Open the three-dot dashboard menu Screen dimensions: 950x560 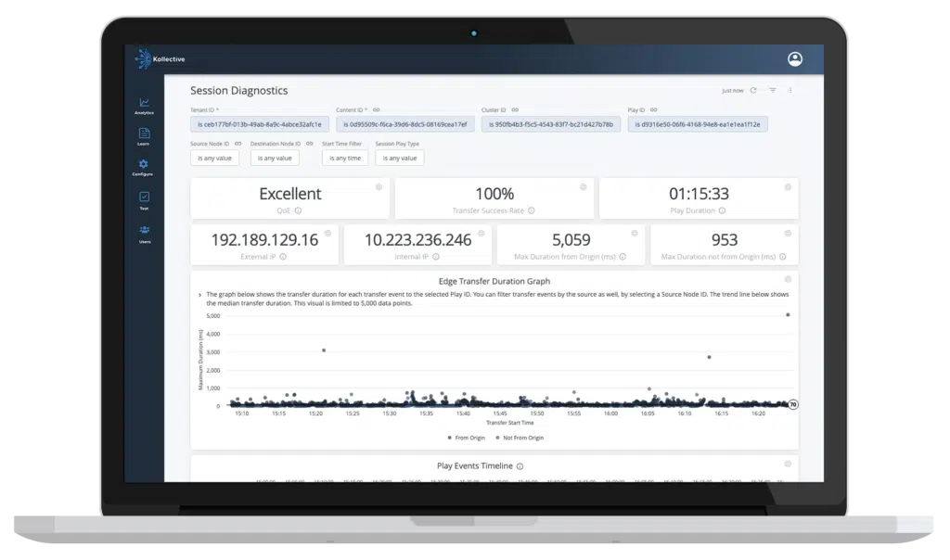tap(790, 90)
